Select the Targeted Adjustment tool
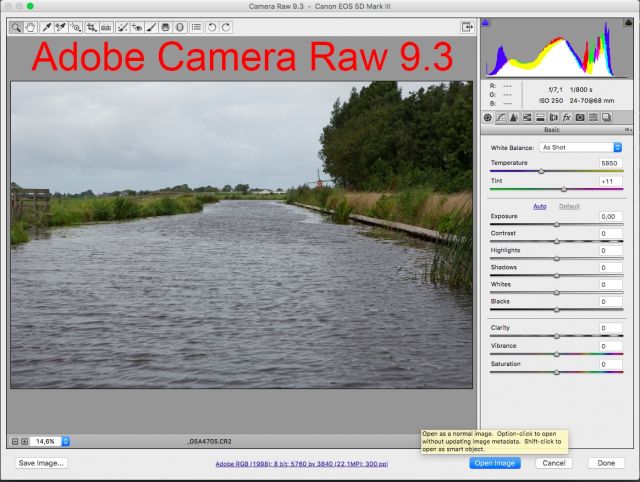640x482 pixels. pyautogui.click(x=76, y=27)
